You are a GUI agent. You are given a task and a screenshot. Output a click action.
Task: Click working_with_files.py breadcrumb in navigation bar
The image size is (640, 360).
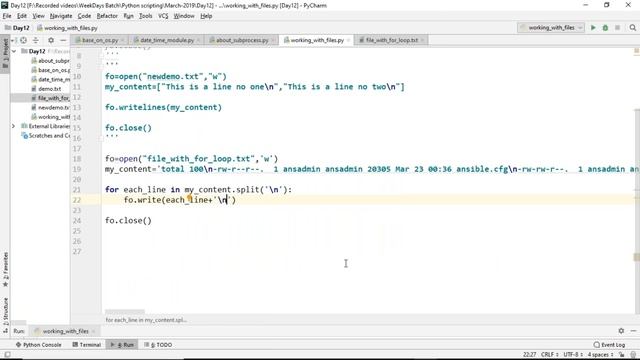coord(67,28)
